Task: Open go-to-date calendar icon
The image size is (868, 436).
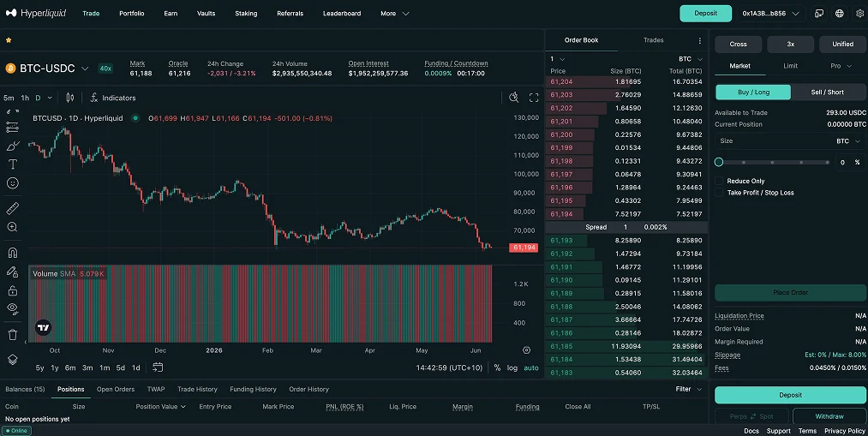Action: (157, 367)
